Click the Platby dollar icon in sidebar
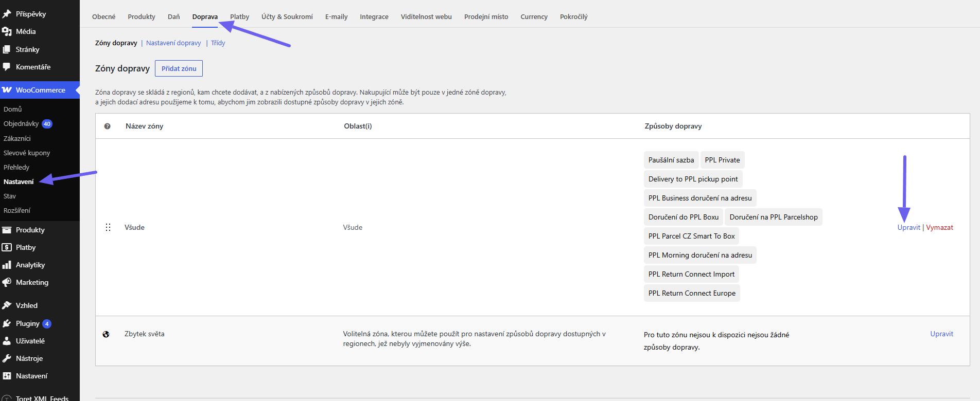 click(7, 247)
